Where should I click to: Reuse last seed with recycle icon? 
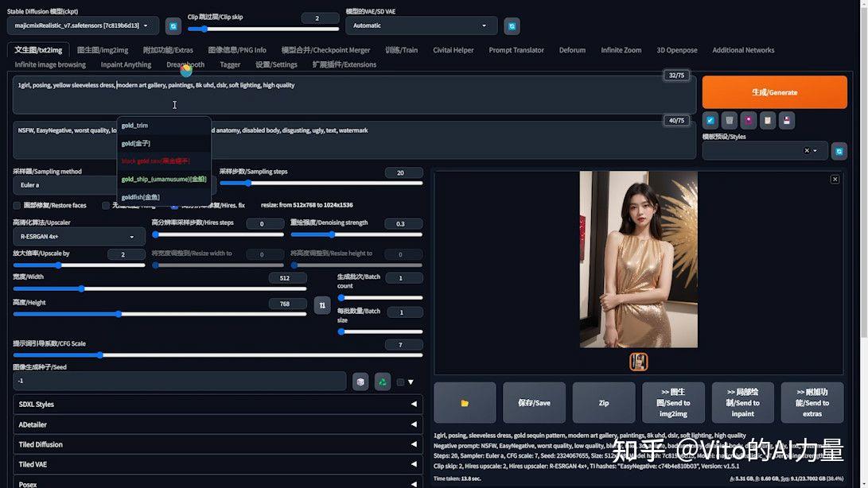383,381
